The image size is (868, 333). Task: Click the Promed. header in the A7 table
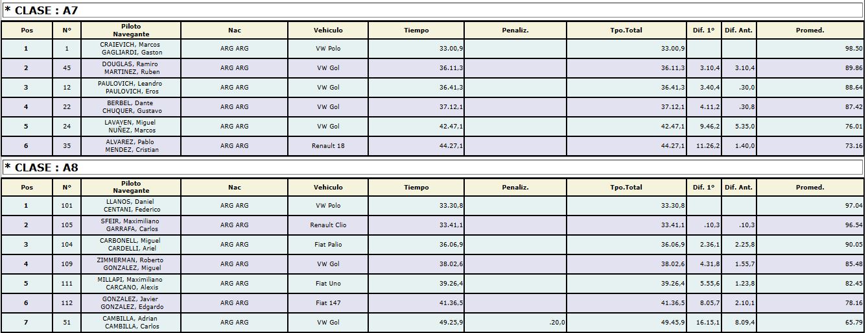pos(810,31)
